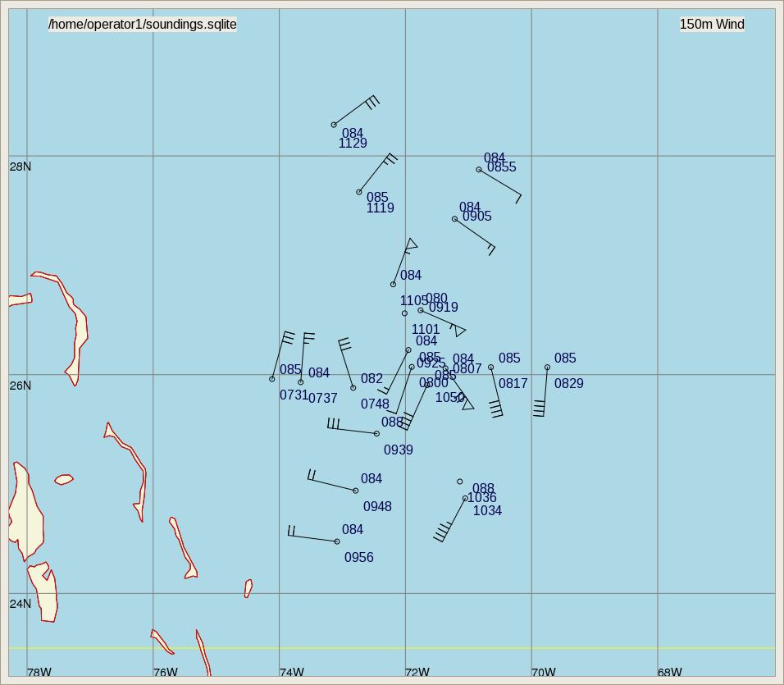Pick the station circle for sounding 0731

coord(272,379)
